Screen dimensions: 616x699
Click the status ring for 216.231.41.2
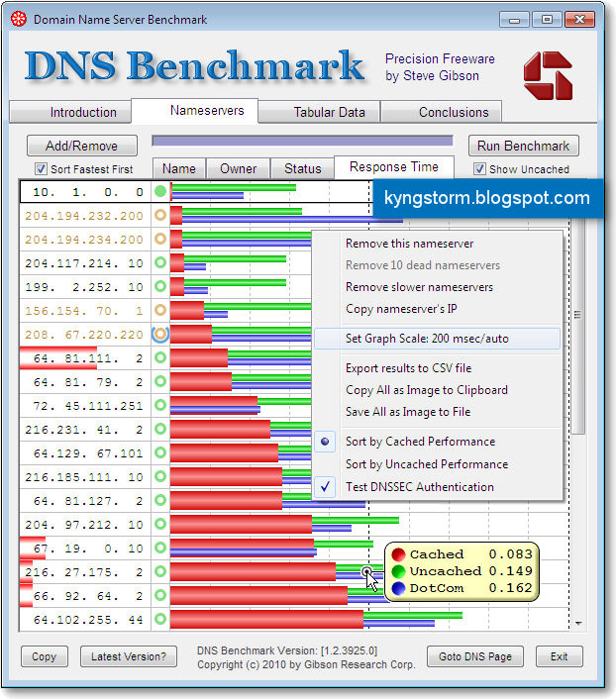[160, 429]
